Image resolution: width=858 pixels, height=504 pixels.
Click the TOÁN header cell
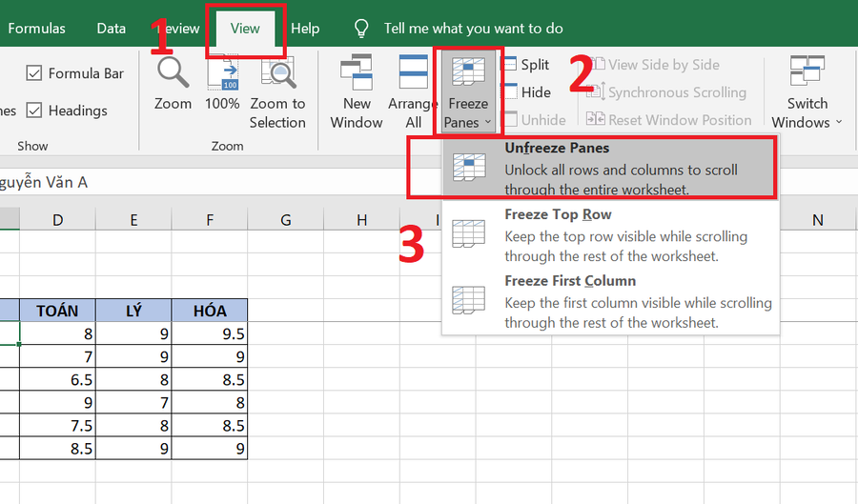pos(57,311)
